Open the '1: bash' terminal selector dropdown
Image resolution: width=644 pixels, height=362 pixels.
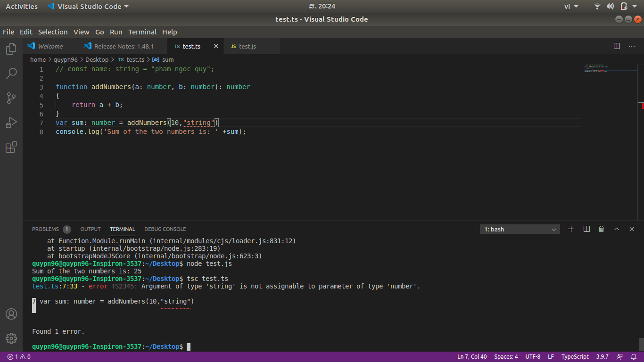pos(520,229)
